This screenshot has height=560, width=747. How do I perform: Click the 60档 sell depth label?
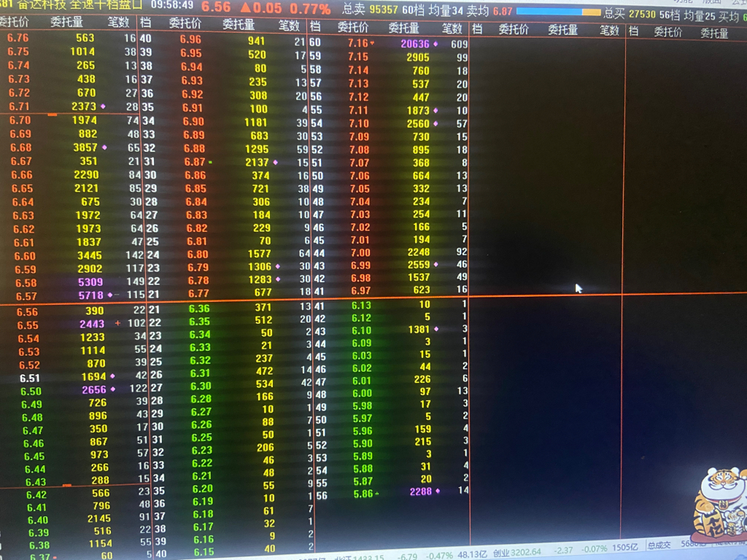pyautogui.click(x=414, y=10)
